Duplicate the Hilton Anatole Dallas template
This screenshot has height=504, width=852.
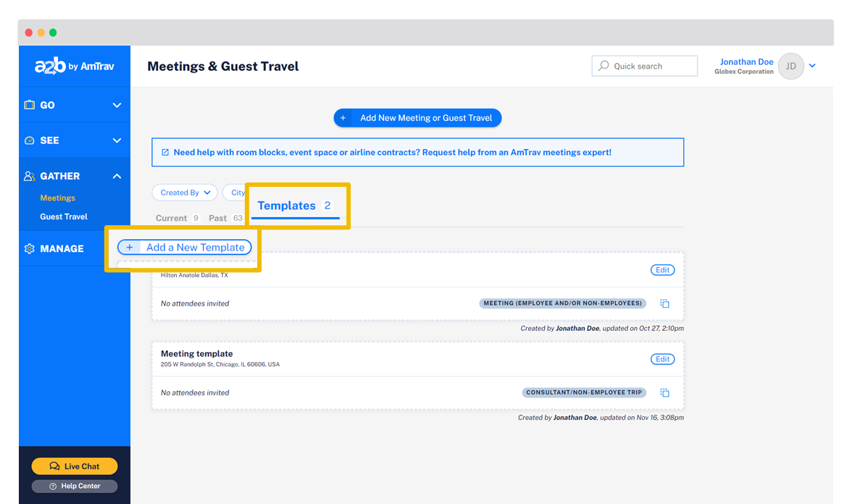tap(664, 303)
